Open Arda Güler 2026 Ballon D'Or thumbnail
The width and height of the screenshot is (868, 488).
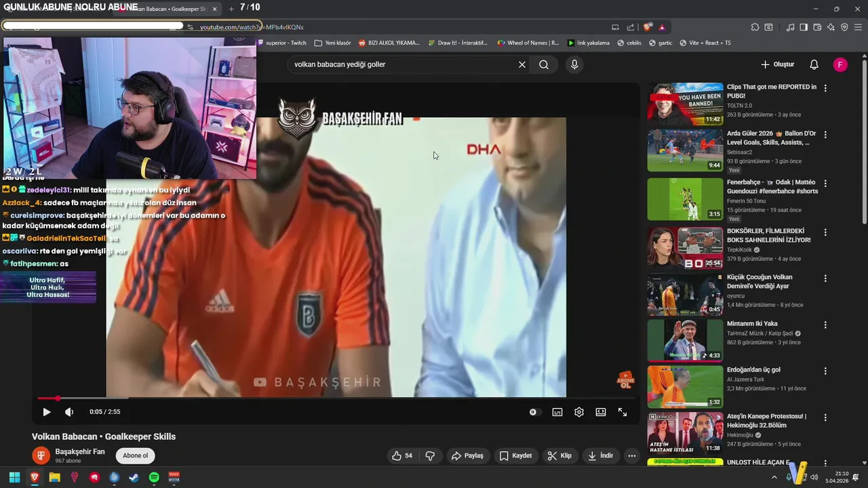pos(685,150)
